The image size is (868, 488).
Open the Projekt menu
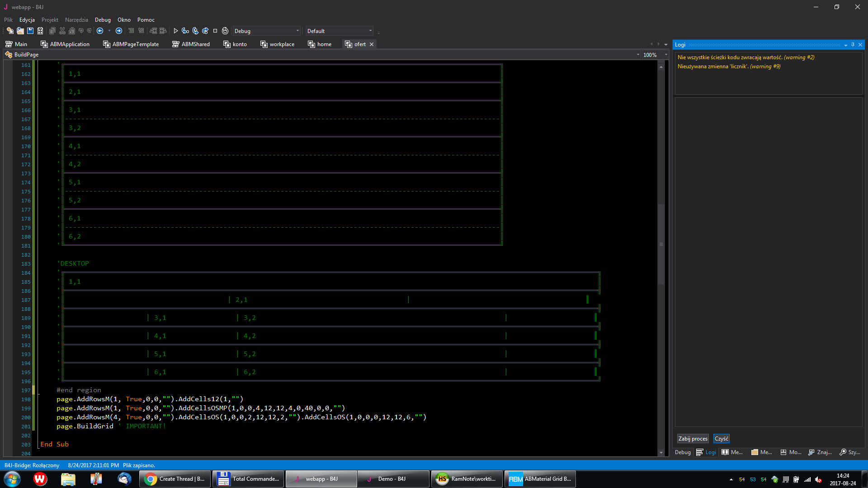point(50,20)
